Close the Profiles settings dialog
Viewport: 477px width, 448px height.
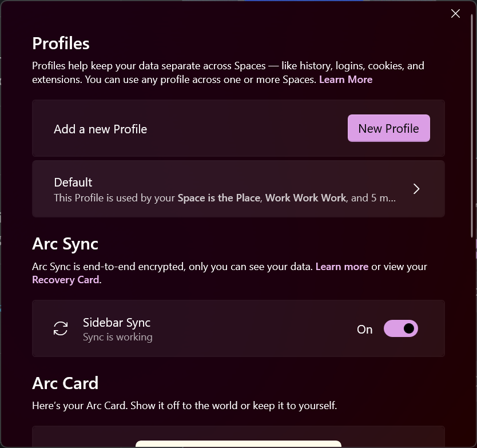(455, 13)
